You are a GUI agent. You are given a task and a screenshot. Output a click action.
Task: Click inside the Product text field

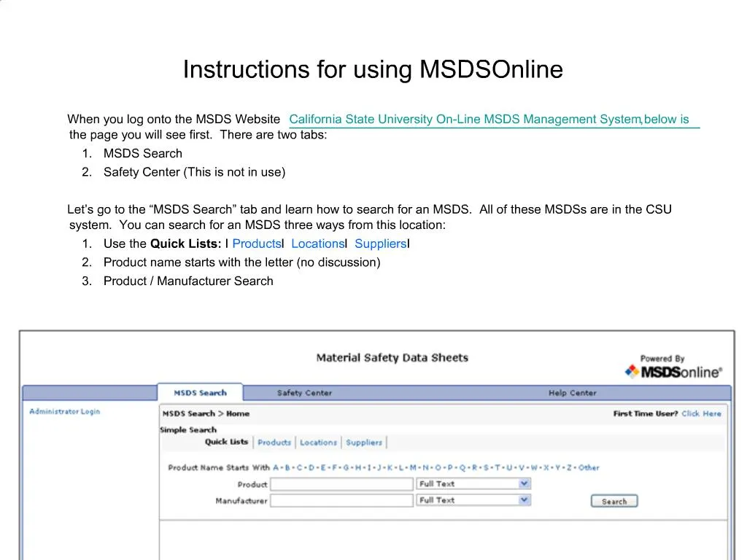click(341, 483)
